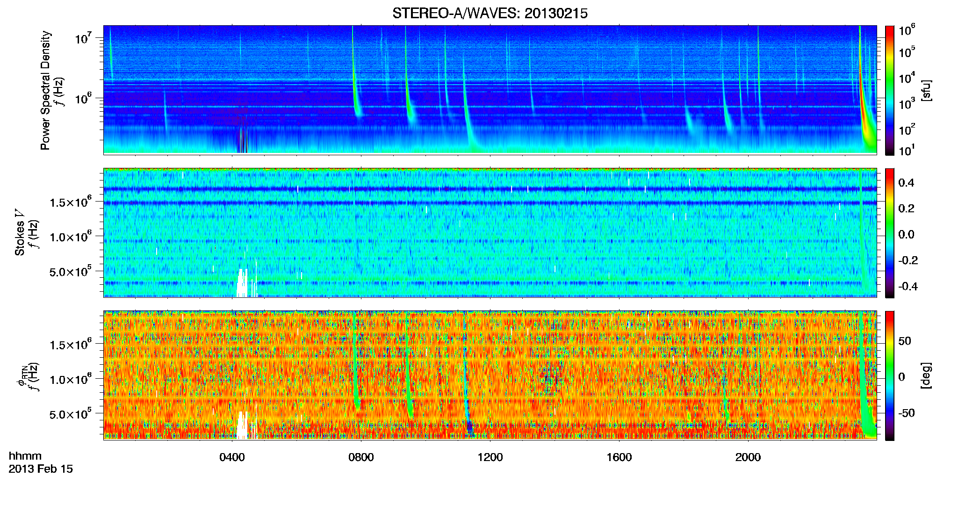Click the 50 tick on the deg colorbar
This screenshot has width=980, height=505.
click(905, 341)
